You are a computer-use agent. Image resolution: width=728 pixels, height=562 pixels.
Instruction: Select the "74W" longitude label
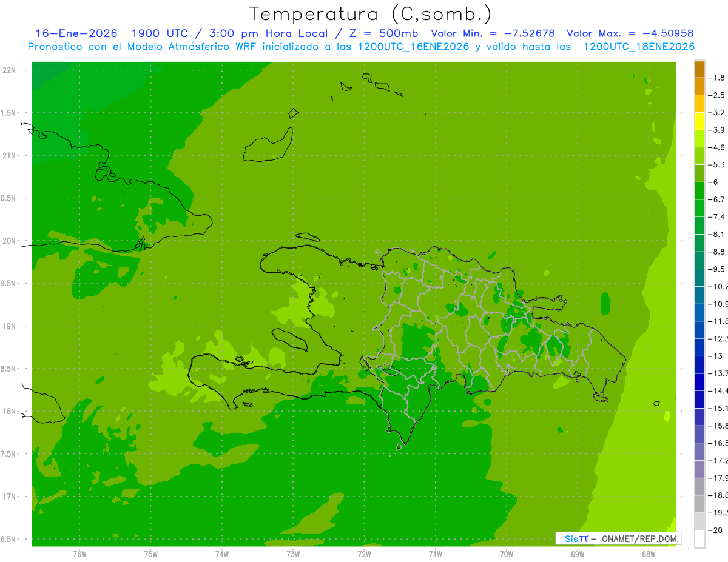tap(222, 554)
